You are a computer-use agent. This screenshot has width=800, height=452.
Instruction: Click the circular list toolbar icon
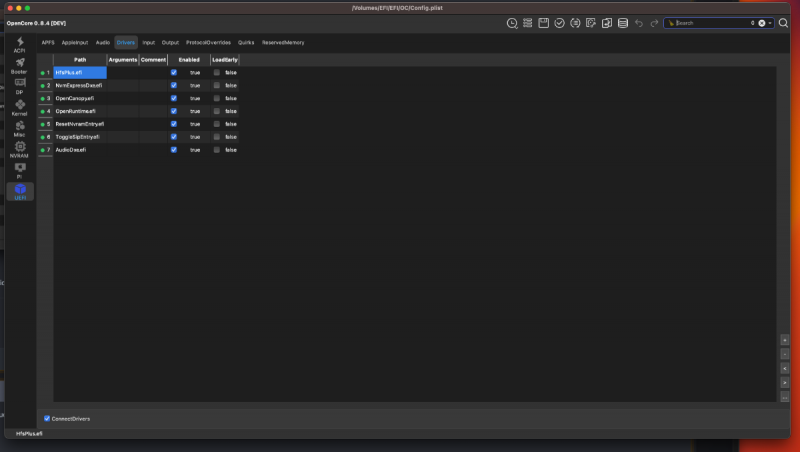pyautogui.click(x=575, y=23)
